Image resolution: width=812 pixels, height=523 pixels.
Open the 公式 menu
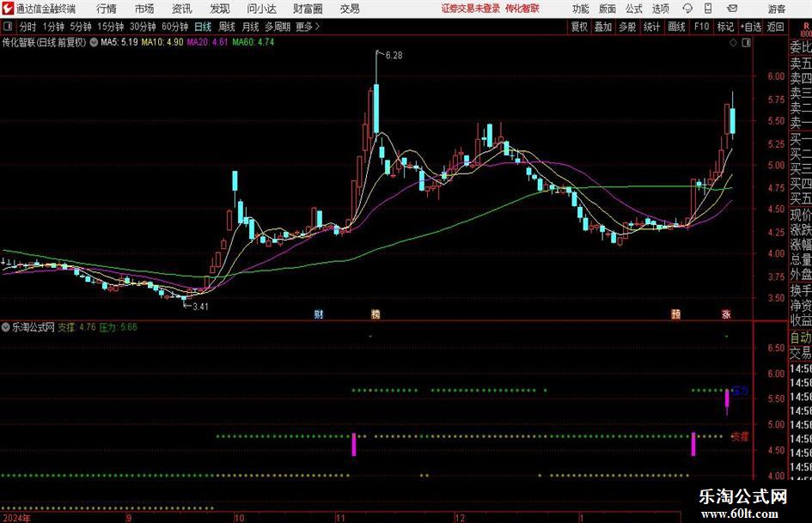click(x=634, y=9)
